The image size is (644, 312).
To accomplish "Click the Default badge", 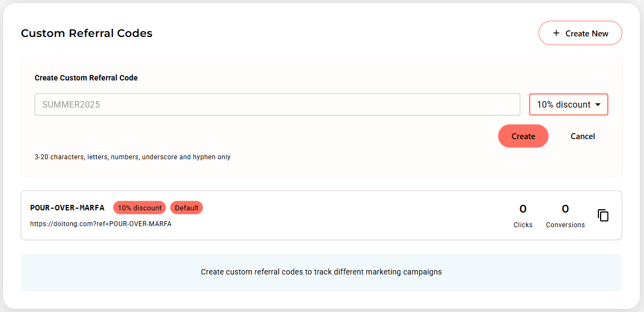I will tap(186, 208).
